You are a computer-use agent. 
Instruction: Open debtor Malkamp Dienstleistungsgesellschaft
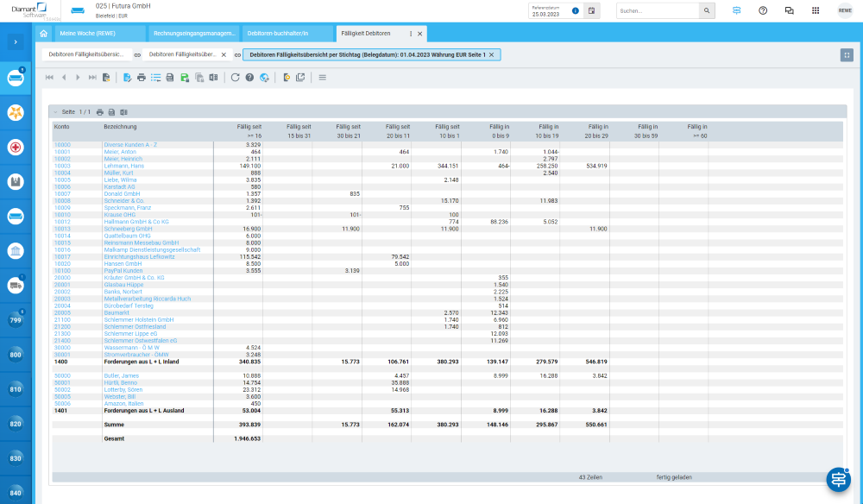pos(152,249)
